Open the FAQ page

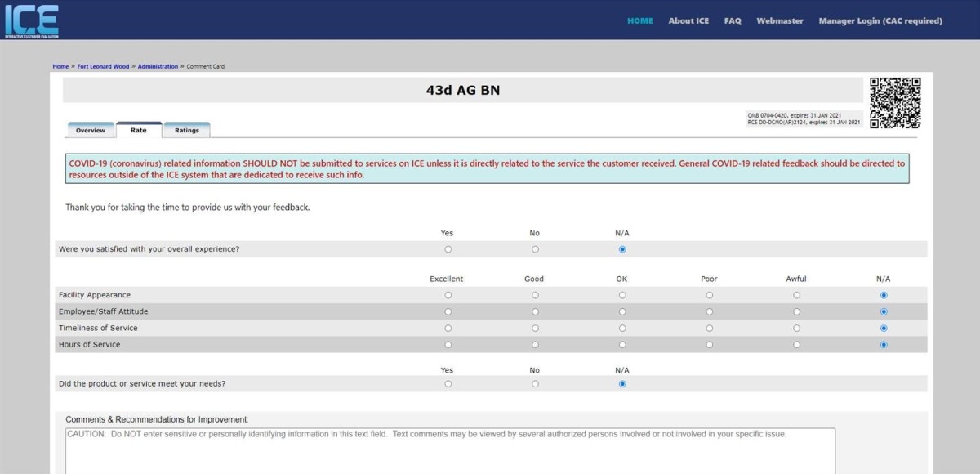(733, 20)
